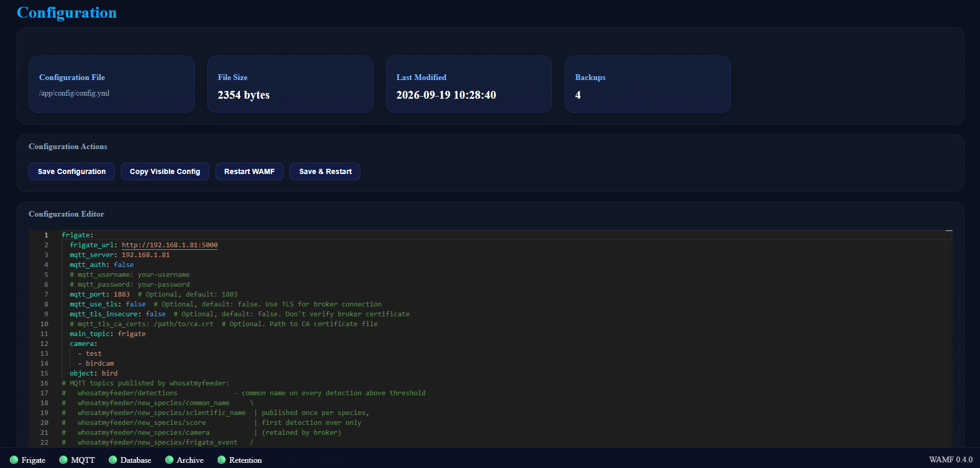Click the commented mqtt_username line
Viewport: 980px width, 468px height.
(130, 275)
